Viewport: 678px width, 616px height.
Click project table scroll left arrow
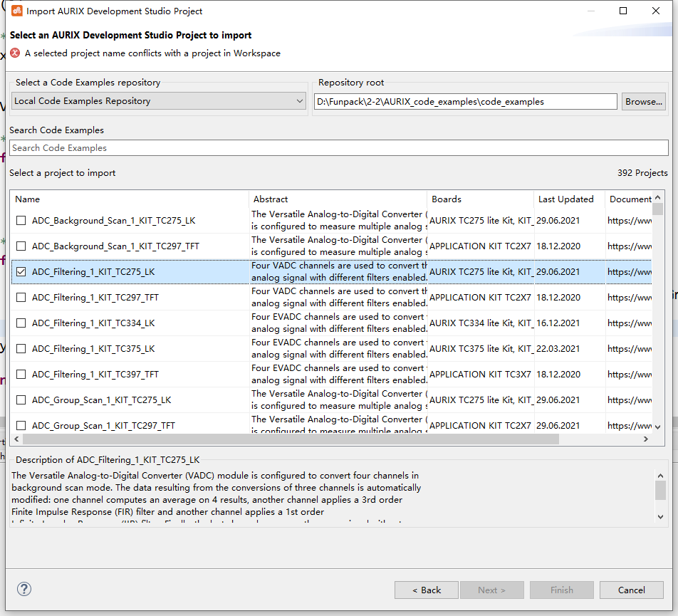pyautogui.click(x=16, y=439)
